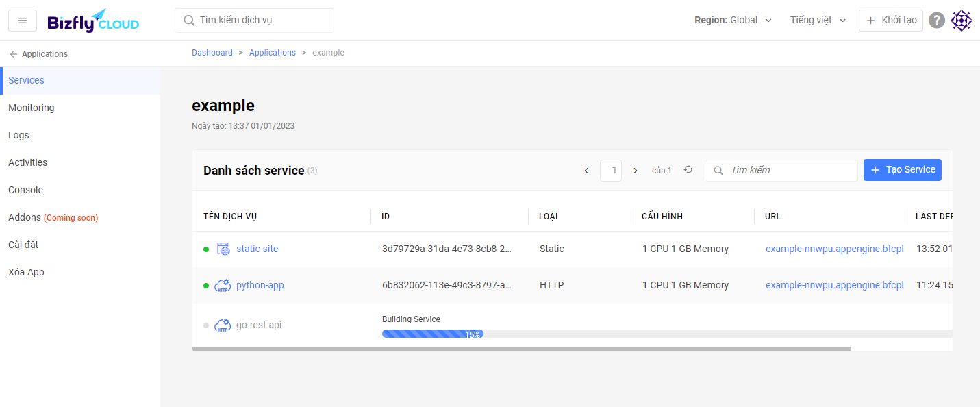Go to the previous page arrow
980x407 pixels.
tap(586, 171)
